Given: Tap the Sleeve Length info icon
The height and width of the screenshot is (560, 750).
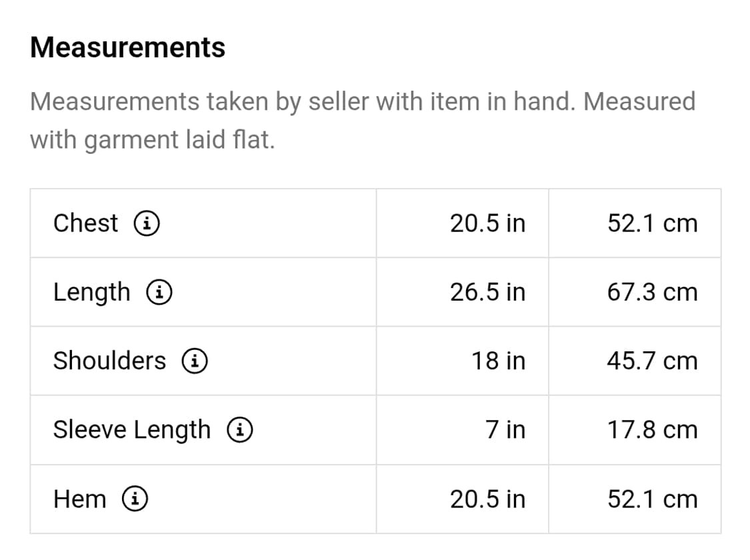Looking at the screenshot, I should click(239, 430).
